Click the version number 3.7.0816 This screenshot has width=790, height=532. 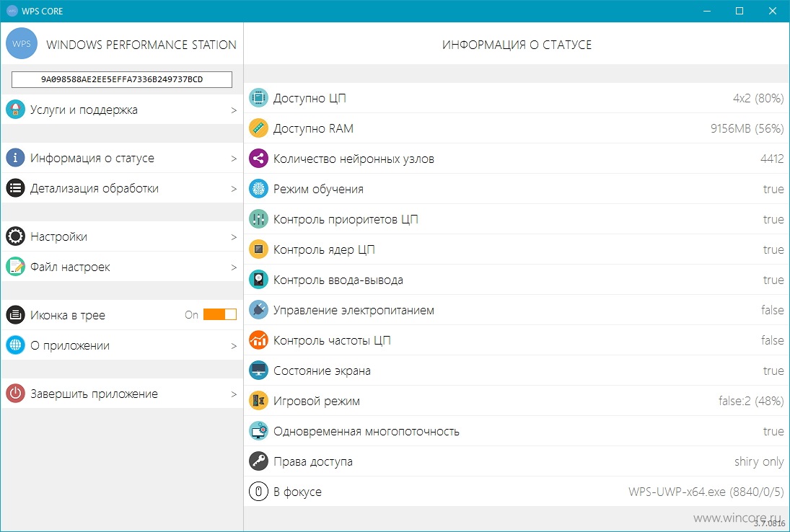tap(769, 523)
